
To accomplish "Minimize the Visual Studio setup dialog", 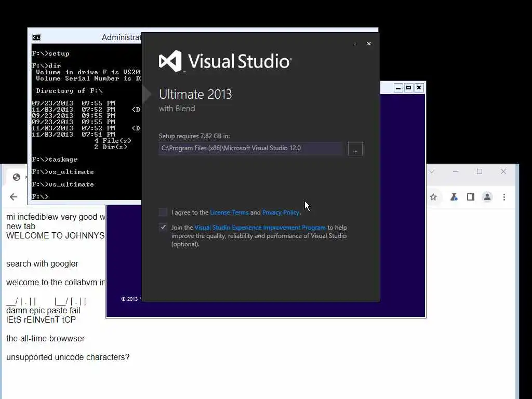I will [x=355, y=44].
